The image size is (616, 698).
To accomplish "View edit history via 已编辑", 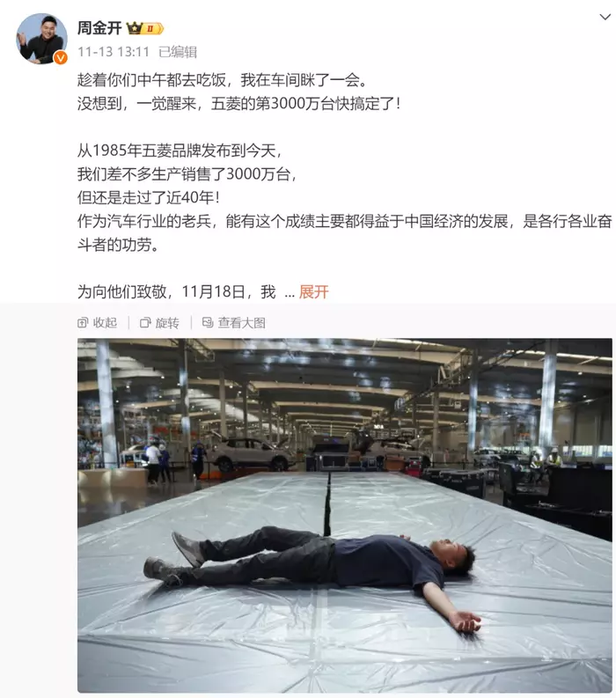I will [x=178, y=52].
